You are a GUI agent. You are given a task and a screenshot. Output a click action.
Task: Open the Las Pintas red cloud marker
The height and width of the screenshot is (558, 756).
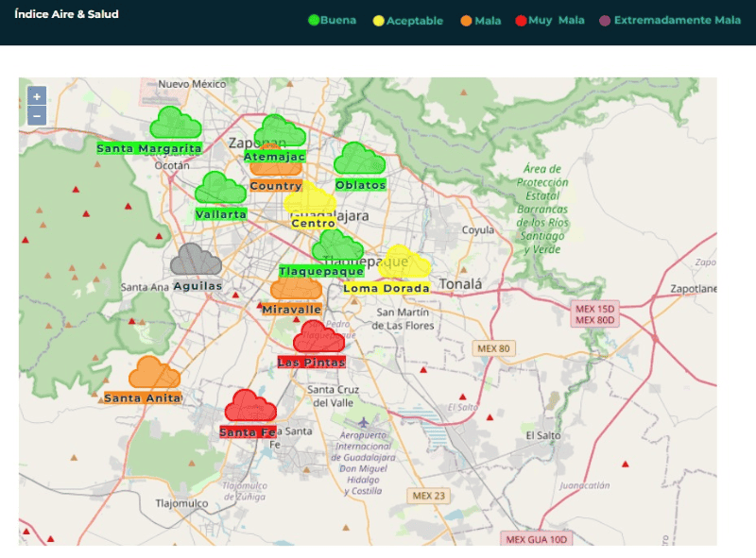318,337
